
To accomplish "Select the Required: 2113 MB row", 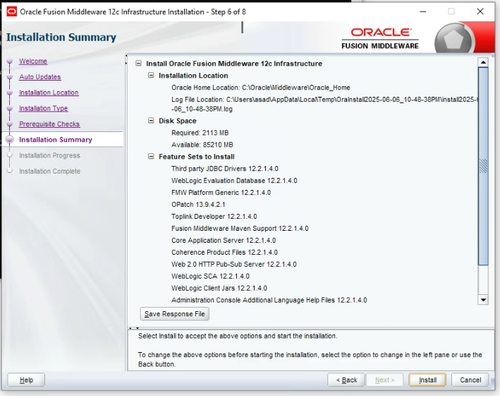I will coord(200,133).
